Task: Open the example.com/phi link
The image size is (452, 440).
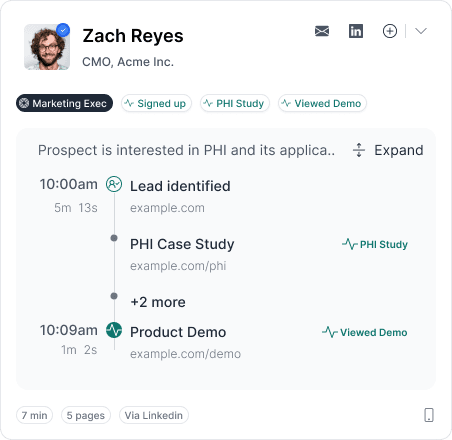Action: pyautogui.click(x=178, y=266)
